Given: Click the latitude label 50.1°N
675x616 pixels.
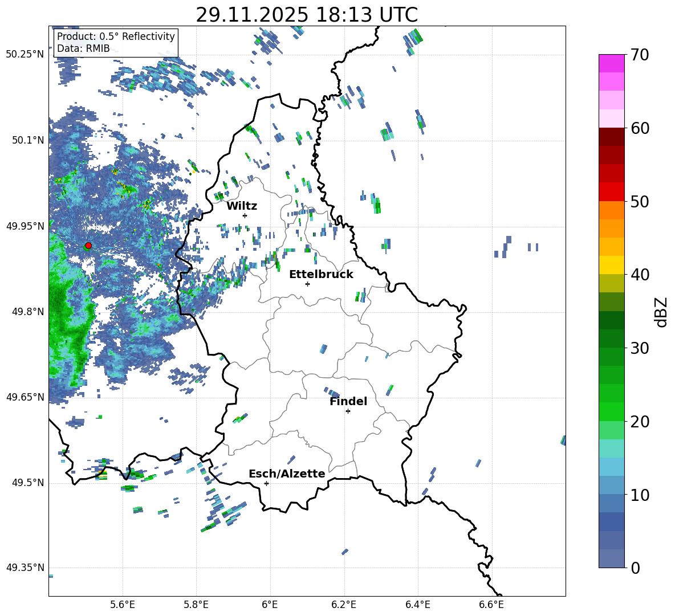Looking at the screenshot, I should click(x=28, y=140).
